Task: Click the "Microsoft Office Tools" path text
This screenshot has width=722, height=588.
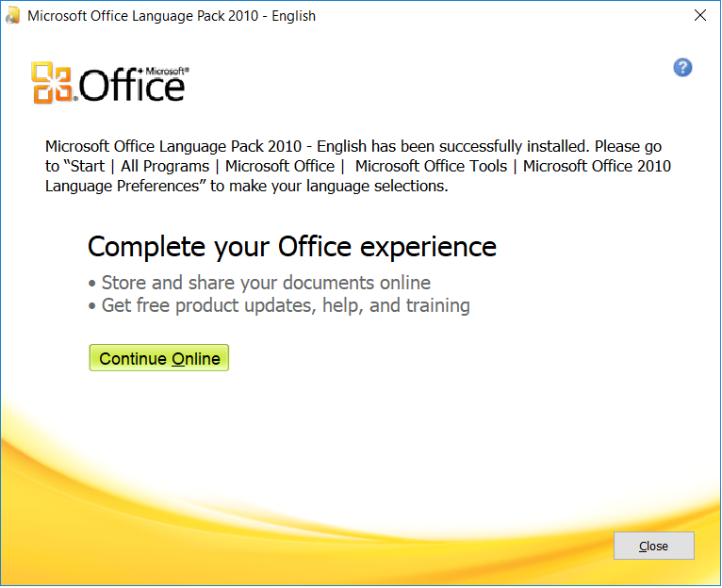Action: pos(431,167)
